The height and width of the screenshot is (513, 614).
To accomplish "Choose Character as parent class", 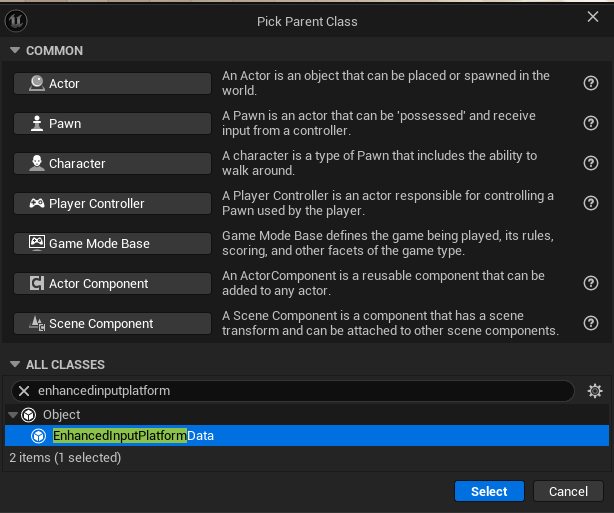I will pyautogui.click(x=112, y=163).
